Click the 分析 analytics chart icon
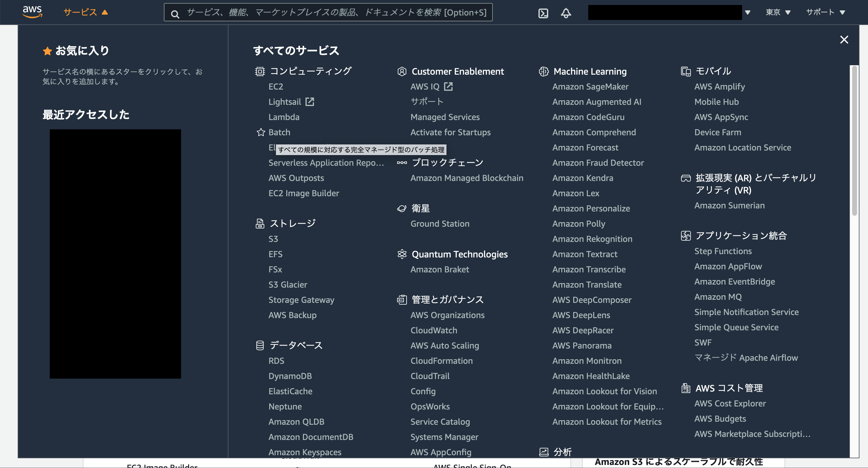The width and height of the screenshot is (868, 468). pos(544,452)
